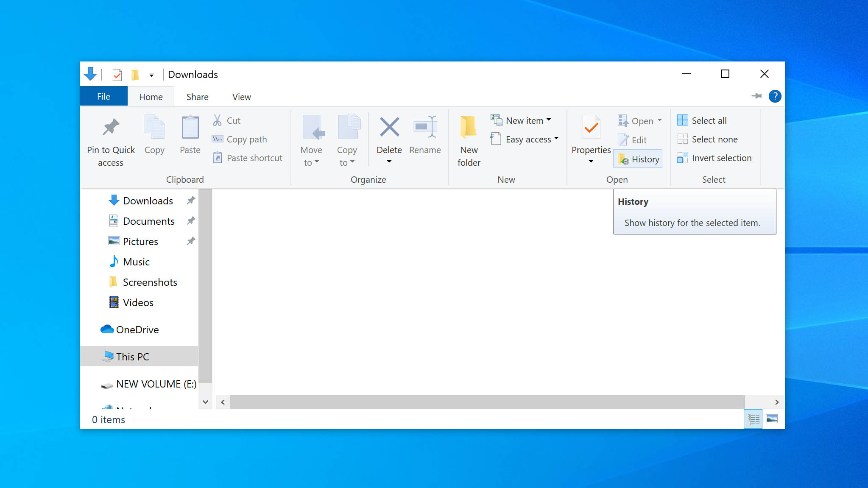Image resolution: width=868 pixels, height=488 pixels.
Task: Click the Edit icon in Open group
Action: click(623, 140)
